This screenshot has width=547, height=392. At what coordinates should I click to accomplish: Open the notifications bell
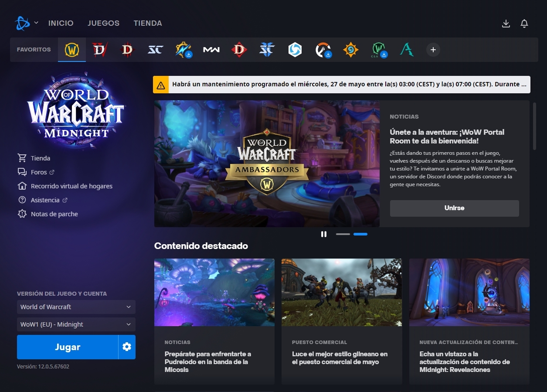click(524, 24)
